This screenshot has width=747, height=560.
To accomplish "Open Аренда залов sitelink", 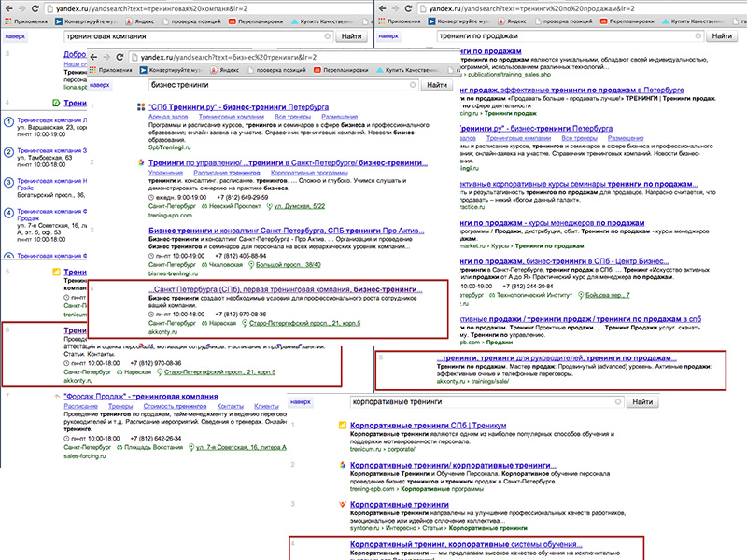I will coord(168,117).
